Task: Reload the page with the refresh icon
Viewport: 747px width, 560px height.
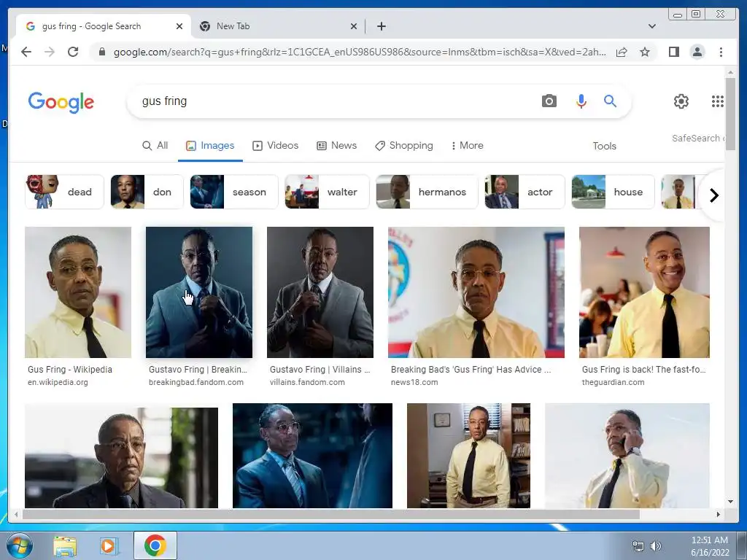Action: click(x=73, y=52)
